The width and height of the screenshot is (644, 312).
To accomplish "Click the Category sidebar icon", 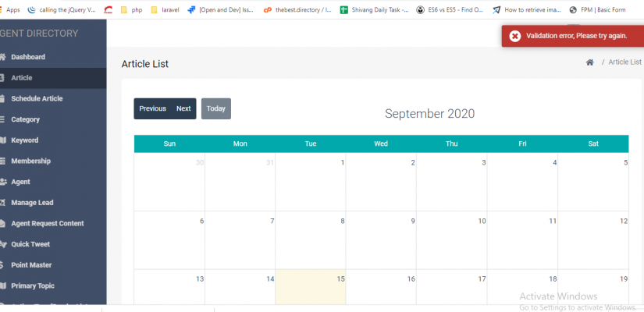I will coord(3,119).
